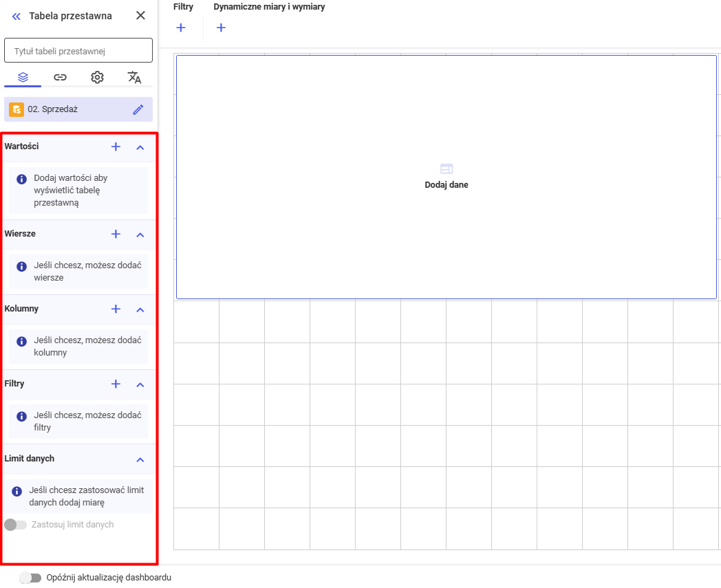
Task: Click the Dodaj dane label
Action: [x=446, y=185]
